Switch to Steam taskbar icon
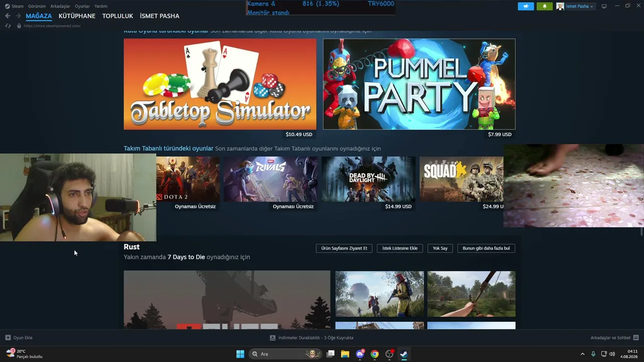 [x=404, y=354]
